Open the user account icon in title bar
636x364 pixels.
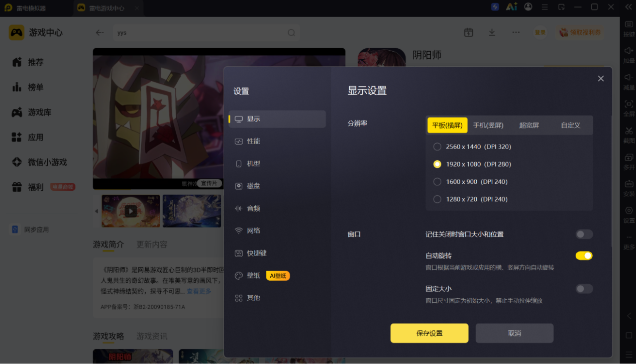528,7
